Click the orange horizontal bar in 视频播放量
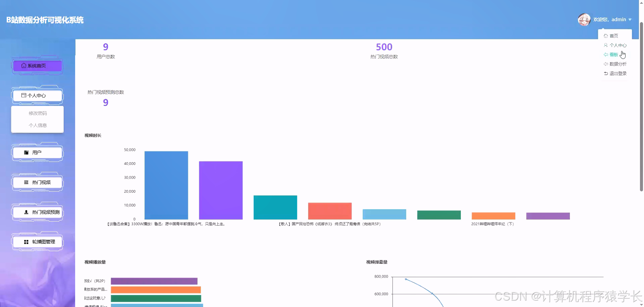 click(156, 290)
